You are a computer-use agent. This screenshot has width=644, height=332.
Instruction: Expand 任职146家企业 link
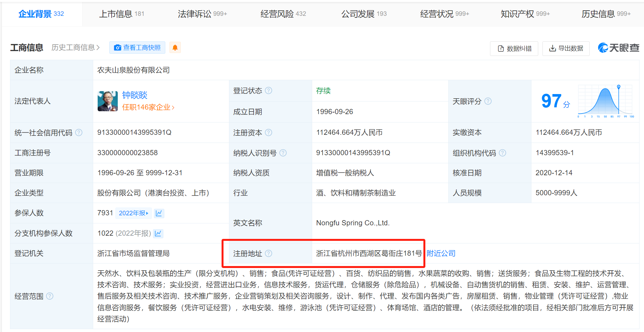148,107
